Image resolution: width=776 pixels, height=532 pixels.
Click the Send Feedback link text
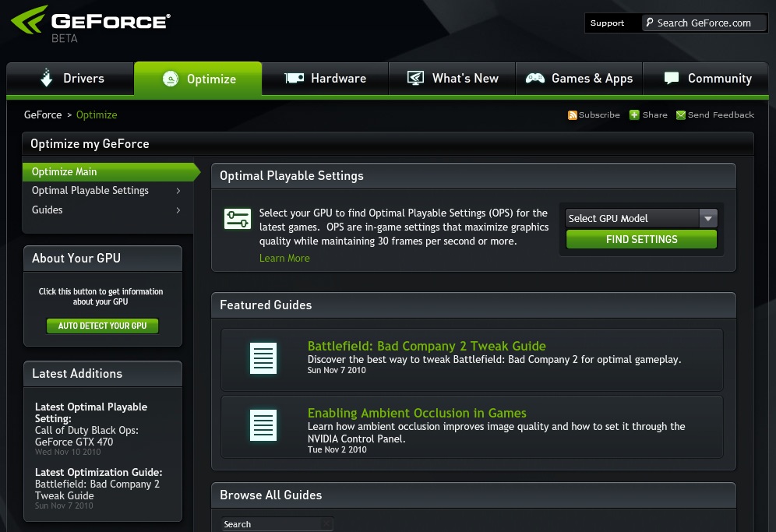[721, 115]
